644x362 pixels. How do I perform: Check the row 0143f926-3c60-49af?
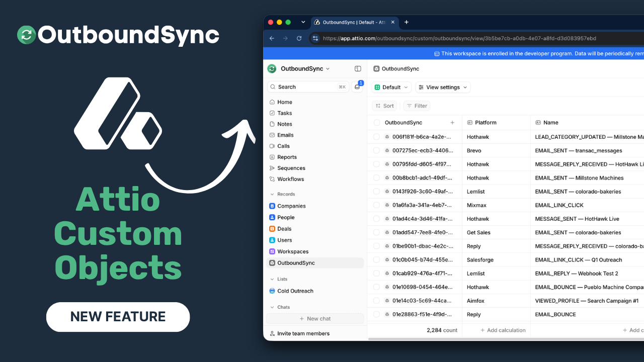[x=377, y=192]
